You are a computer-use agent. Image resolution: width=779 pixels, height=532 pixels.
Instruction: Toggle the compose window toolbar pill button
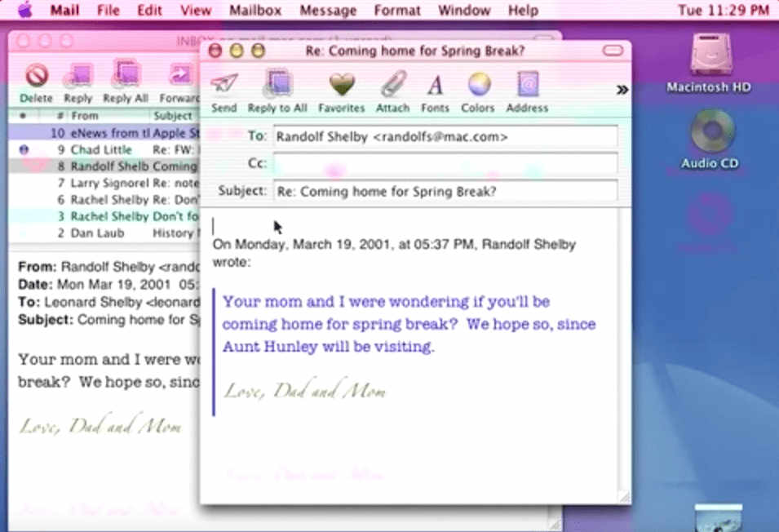pos(613,51)
